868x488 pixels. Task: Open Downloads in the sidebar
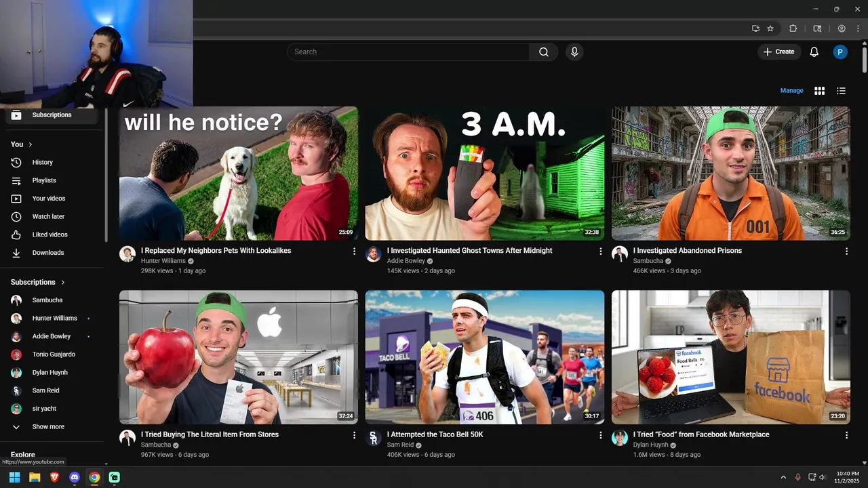tap(52, 253)
